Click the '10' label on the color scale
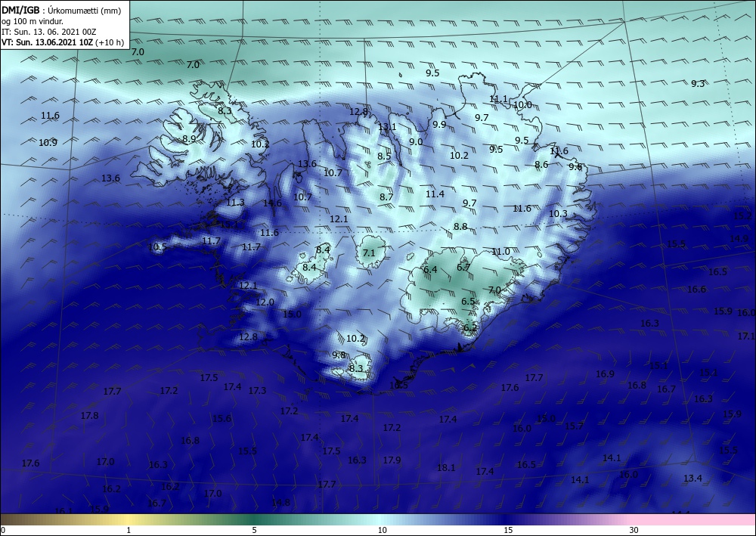 pyautogui.click(x=383, y=530)
